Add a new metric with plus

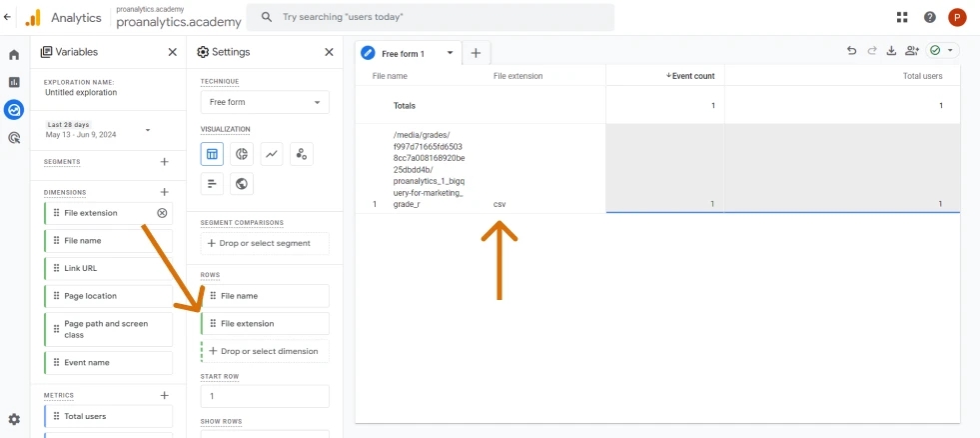point(165,395)
